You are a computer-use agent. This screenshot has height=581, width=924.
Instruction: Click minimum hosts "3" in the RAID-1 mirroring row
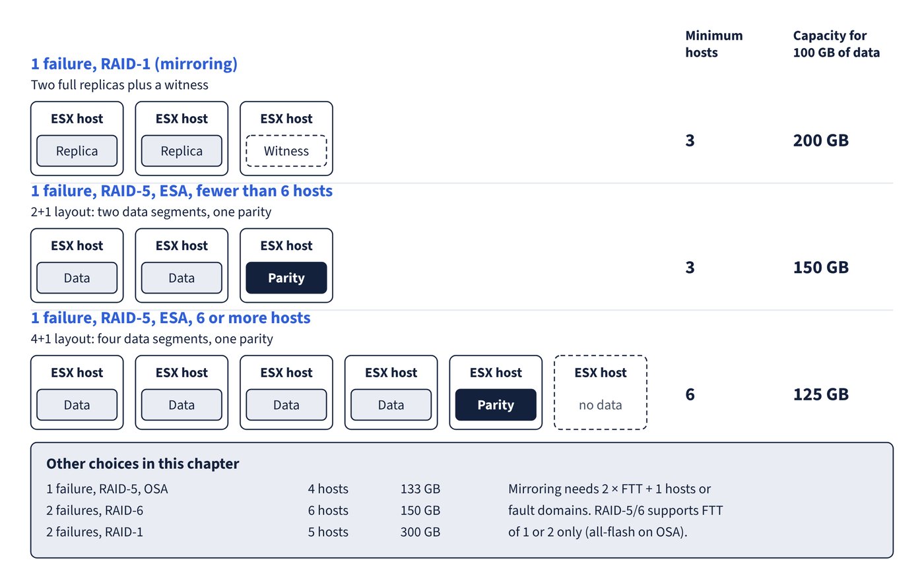point(690,140)
